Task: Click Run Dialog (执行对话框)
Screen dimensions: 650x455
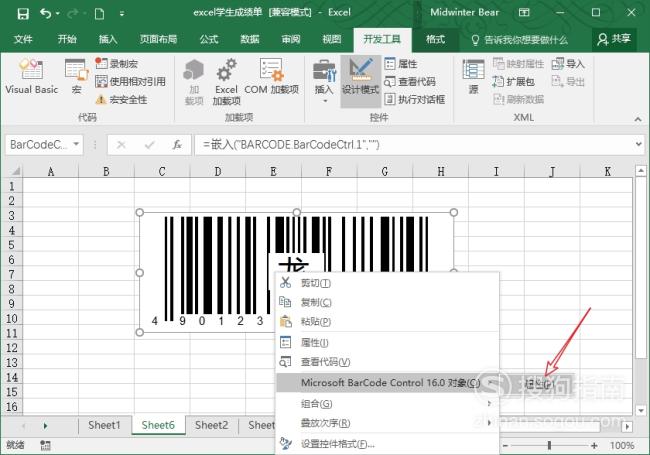Action: click(x=415, y=99)
